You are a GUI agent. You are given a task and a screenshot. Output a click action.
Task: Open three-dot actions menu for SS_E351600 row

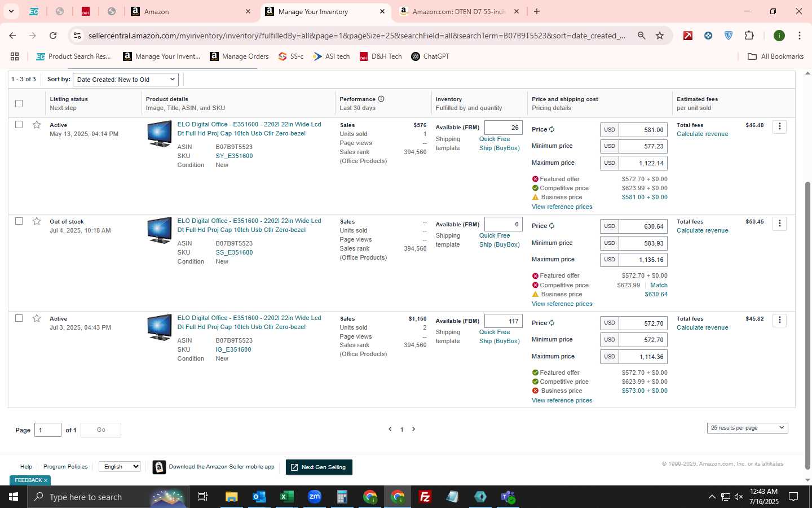coord(779,224)
